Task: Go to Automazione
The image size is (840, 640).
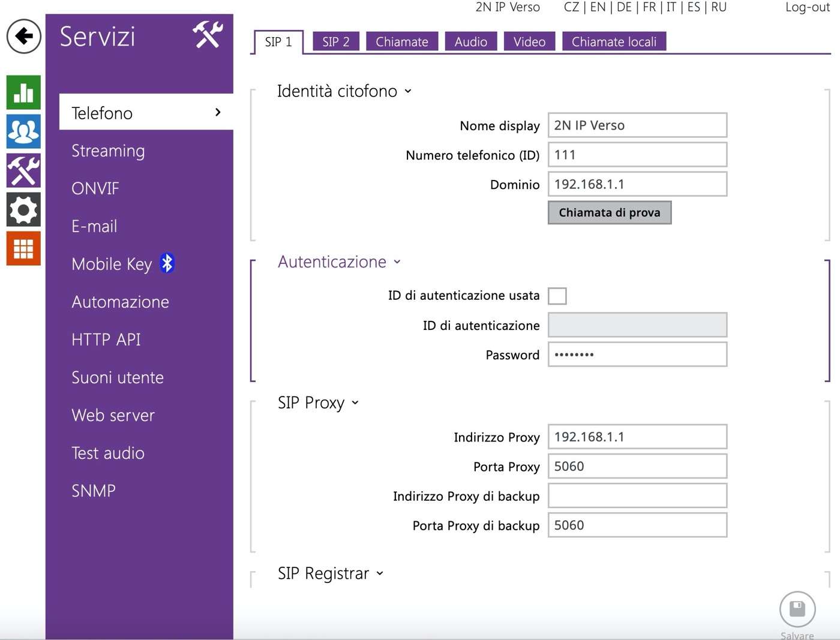Action: [x=121, y=302]
